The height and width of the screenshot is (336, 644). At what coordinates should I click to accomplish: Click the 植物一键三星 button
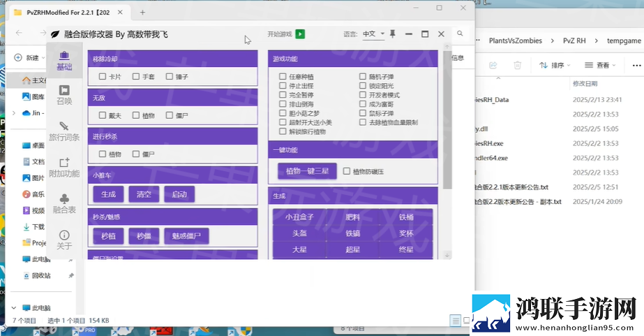(x=307, y=170)
